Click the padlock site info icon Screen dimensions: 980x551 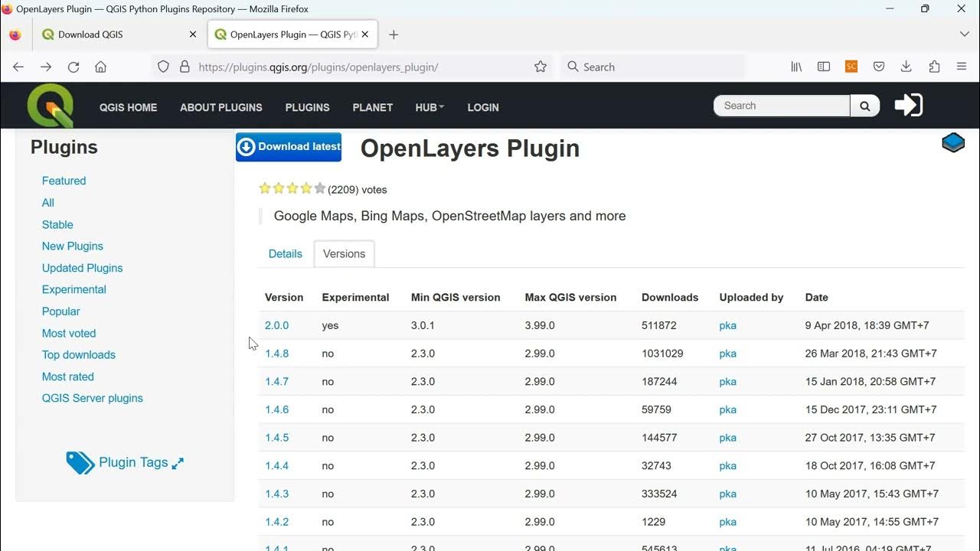185,67
